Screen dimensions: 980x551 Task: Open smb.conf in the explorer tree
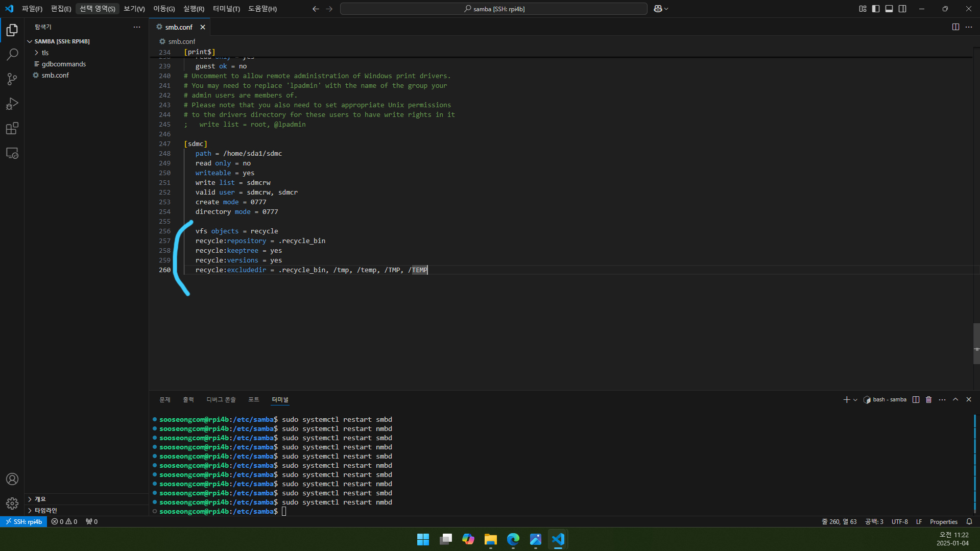(87, 75)
